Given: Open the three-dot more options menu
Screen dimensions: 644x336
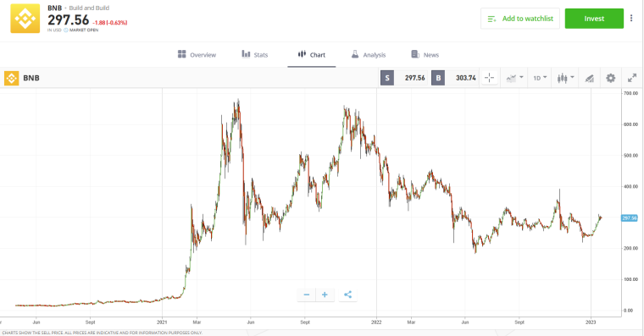Looking at the screenshot, I should 631,19.
